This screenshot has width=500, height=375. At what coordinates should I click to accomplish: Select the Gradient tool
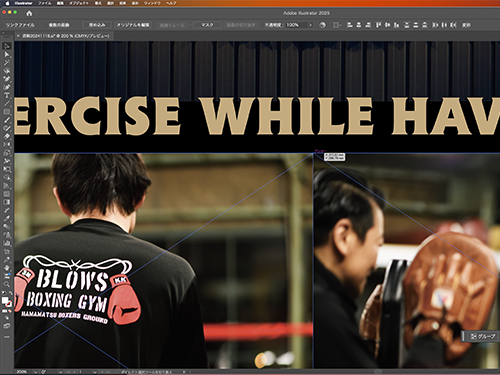pos(7,202)
